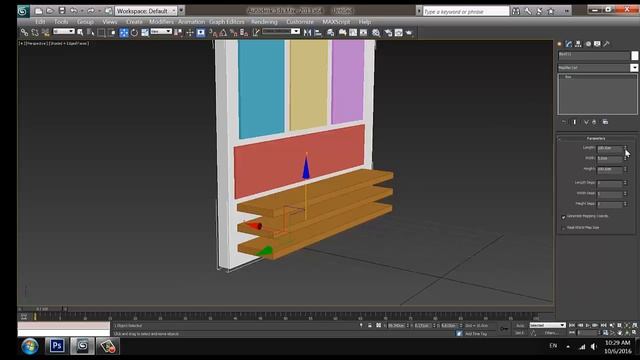Open Select by Name list icon

[90, 33]
